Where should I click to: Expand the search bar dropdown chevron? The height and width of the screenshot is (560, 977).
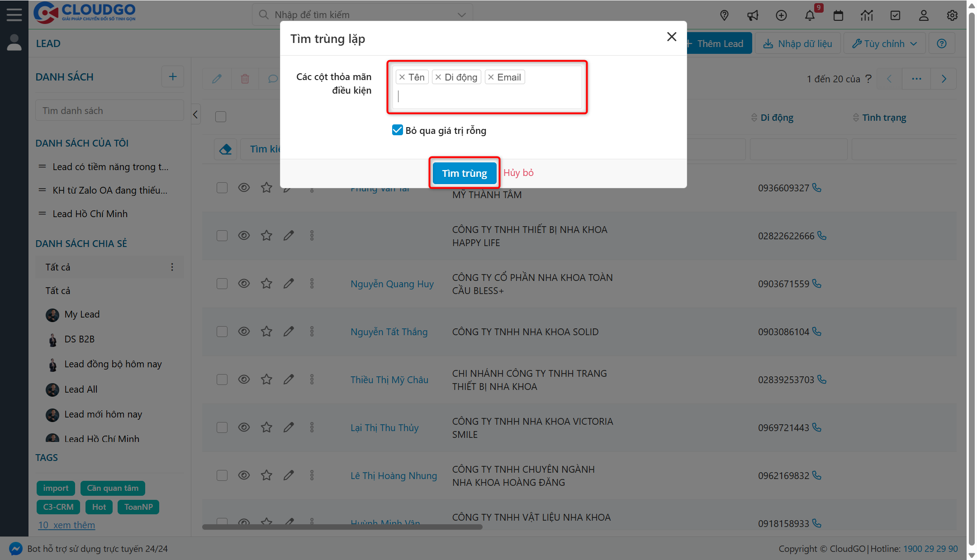(x=461, y=14)
